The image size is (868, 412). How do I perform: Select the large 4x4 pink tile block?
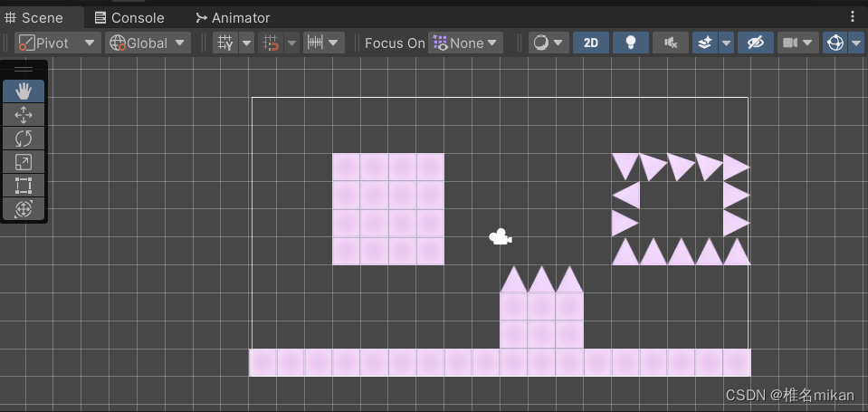(388, 209)
